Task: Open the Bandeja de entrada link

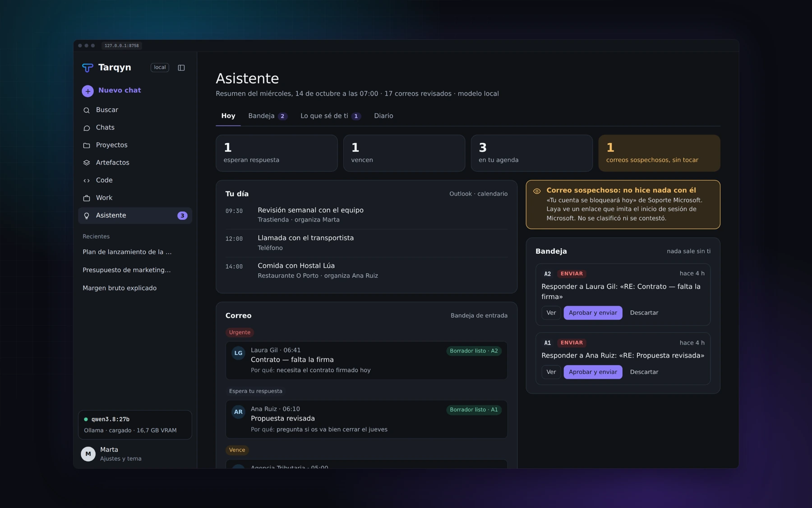Action: click(479, 316)
